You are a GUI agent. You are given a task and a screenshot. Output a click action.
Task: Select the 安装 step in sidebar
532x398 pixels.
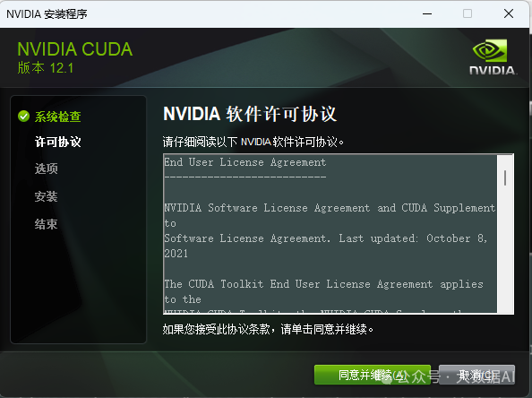(x=47, y=196)
